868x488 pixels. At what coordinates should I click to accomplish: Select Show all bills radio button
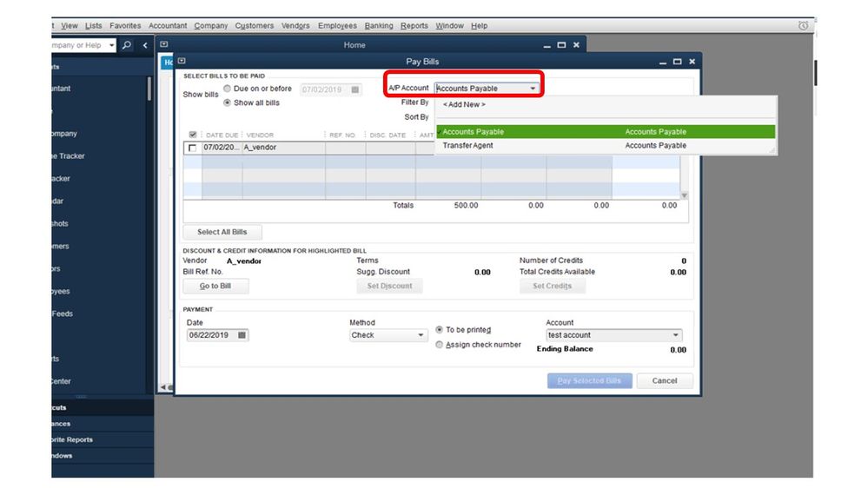(227, 103)
